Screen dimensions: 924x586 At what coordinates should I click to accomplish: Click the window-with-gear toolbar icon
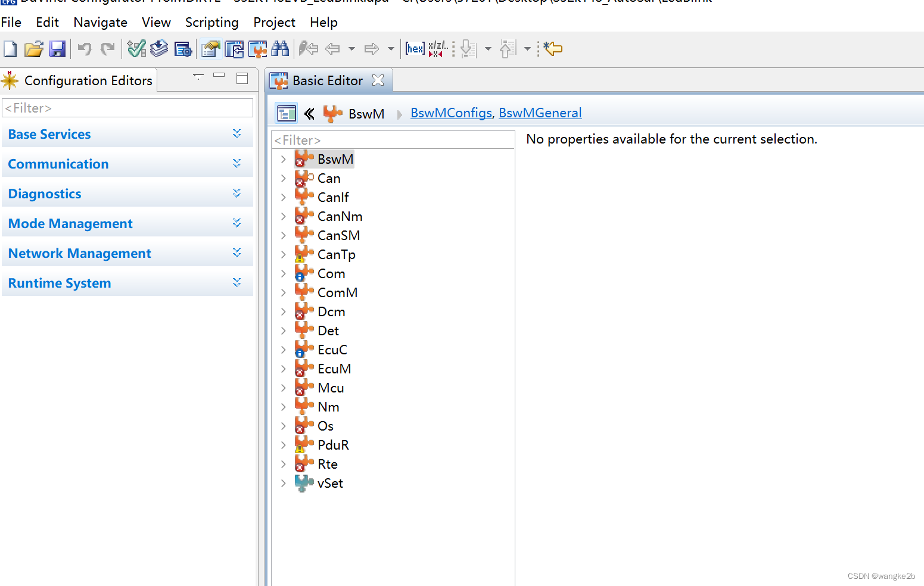(x=183, y=49)
